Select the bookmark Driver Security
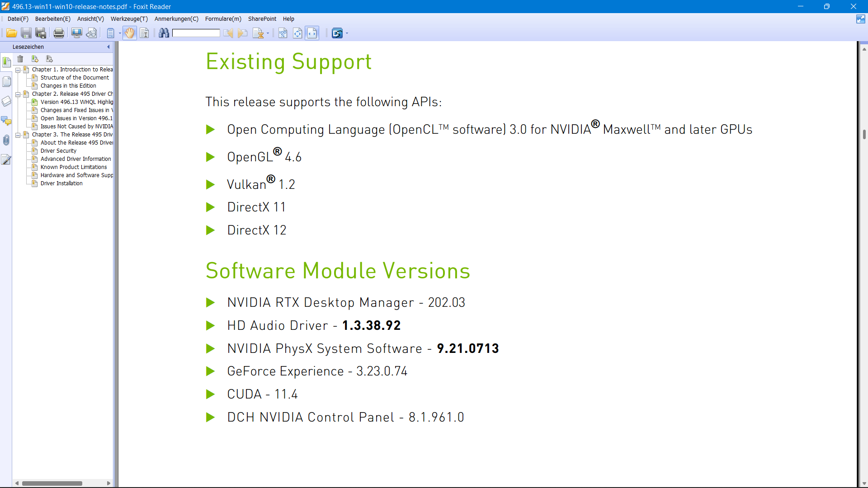 pyautogui.click(x=58, y=150)
